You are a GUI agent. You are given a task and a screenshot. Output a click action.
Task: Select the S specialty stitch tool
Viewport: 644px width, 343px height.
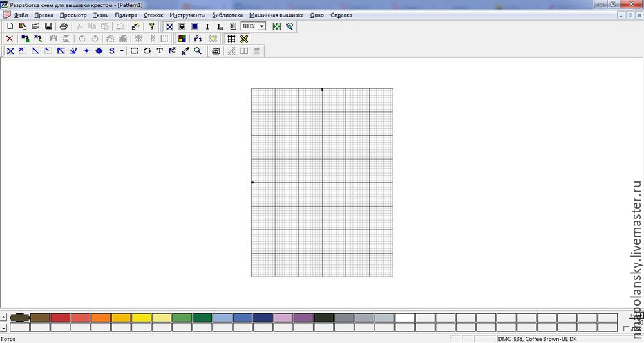pos(111,51)
